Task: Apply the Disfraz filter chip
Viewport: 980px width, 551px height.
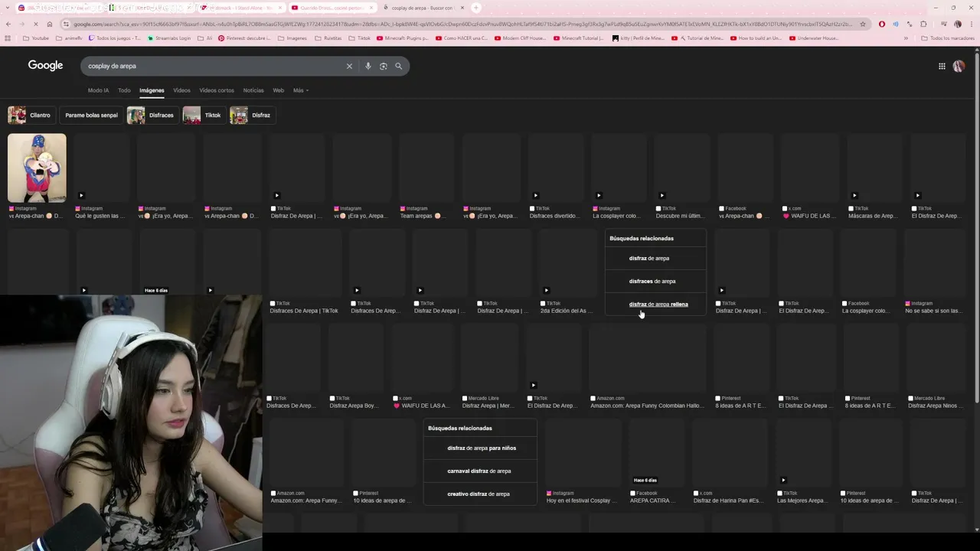Action: click(251, 115)
